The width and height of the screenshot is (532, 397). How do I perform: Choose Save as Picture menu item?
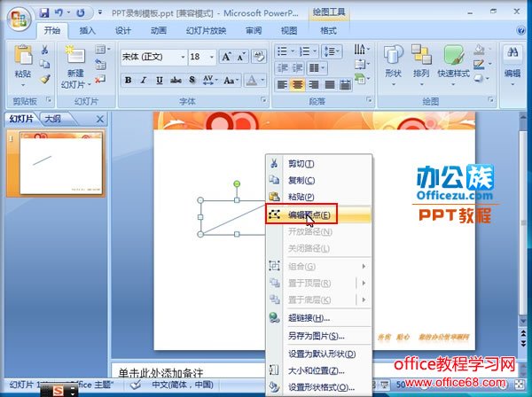pyautogui.click(x=318, y=336)
